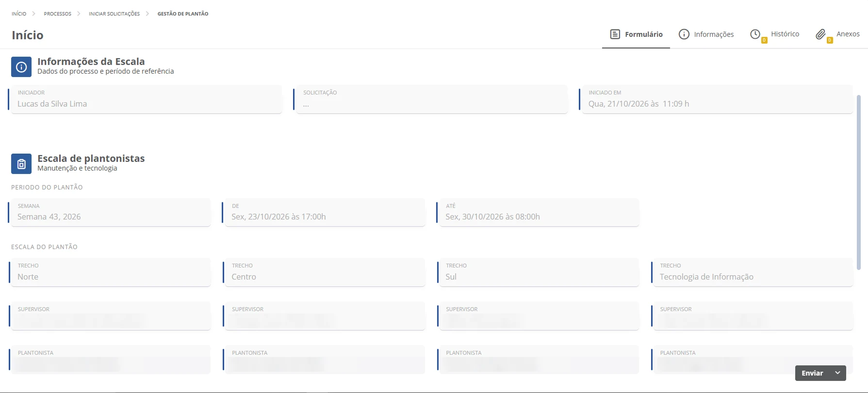The height and width of the screenshot is (393, 868).
Task: Click the Supervisor field under Centro
Action: pyautogui.click(x=324, y=316)
